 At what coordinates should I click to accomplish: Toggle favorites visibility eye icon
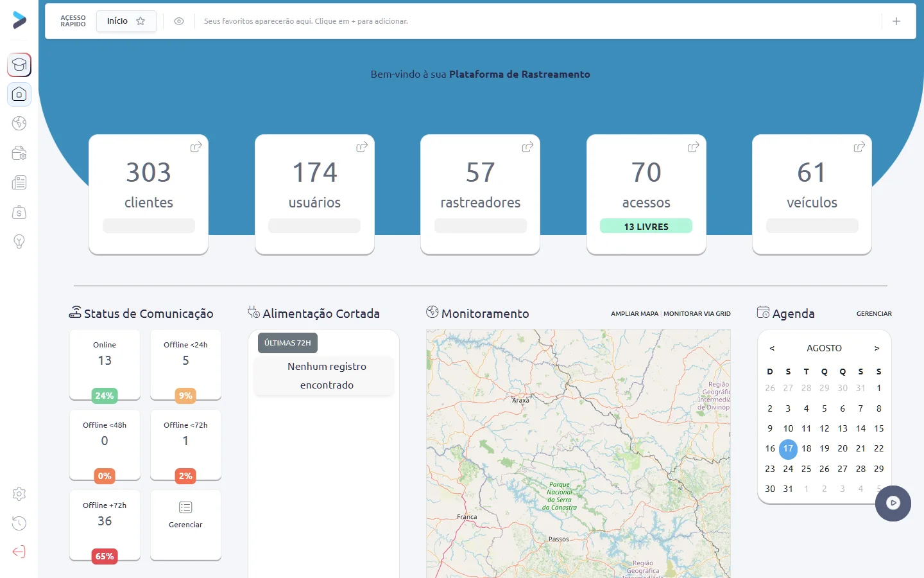[179, 21]
